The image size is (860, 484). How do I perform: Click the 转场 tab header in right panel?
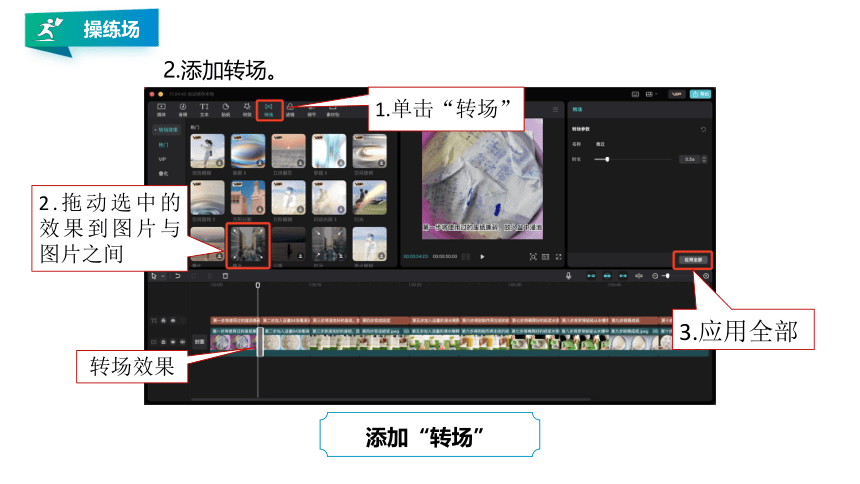tap(578, 110)
